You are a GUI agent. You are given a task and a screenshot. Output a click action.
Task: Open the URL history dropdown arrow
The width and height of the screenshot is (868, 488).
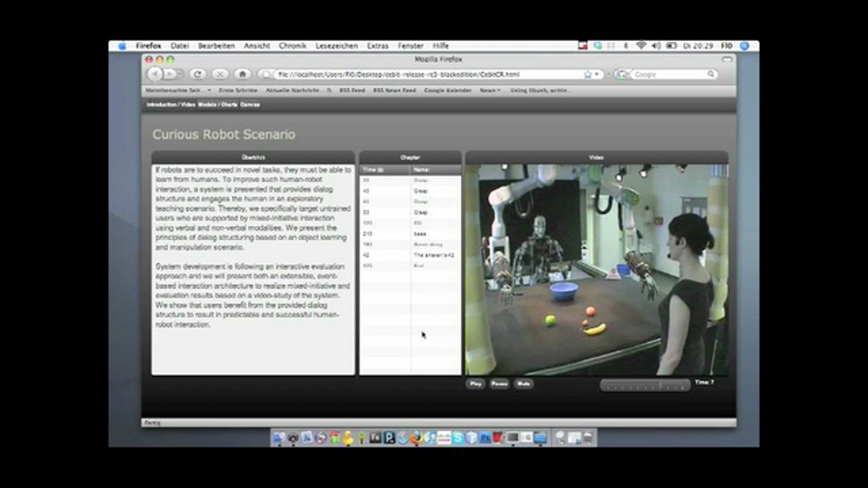tap(597, 74)
